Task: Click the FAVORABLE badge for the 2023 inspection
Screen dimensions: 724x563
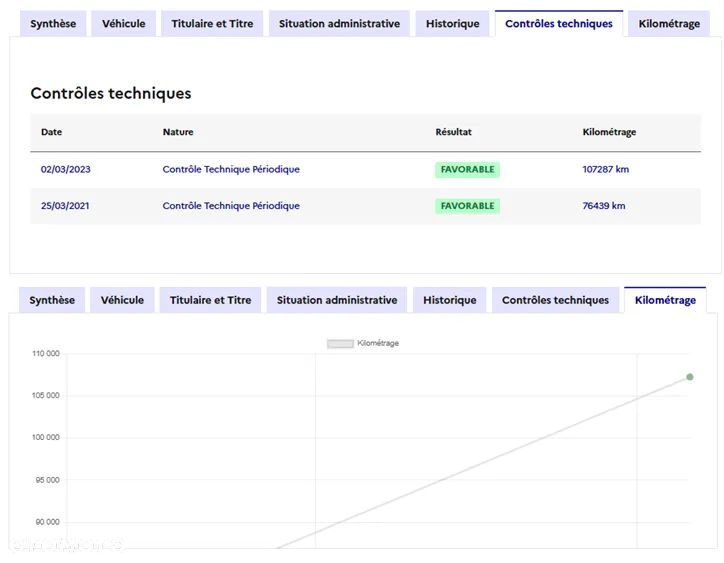Action: [x=467, y=170]
